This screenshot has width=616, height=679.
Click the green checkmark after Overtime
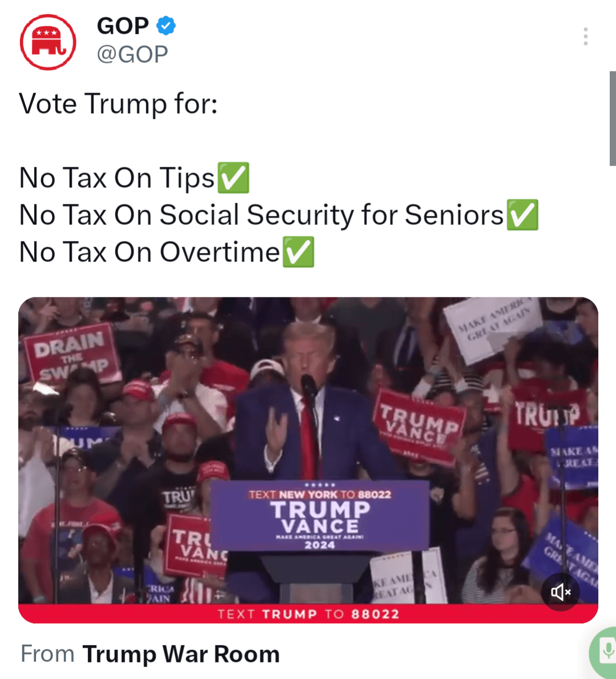(x=298, y=252)
